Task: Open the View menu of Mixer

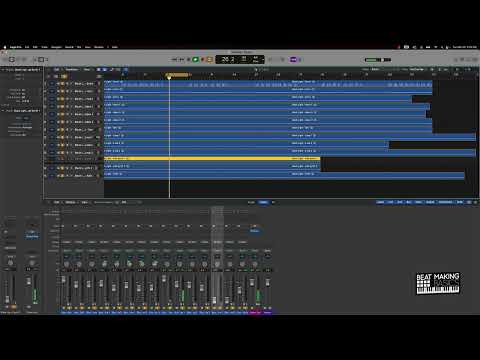Action: 85,202
